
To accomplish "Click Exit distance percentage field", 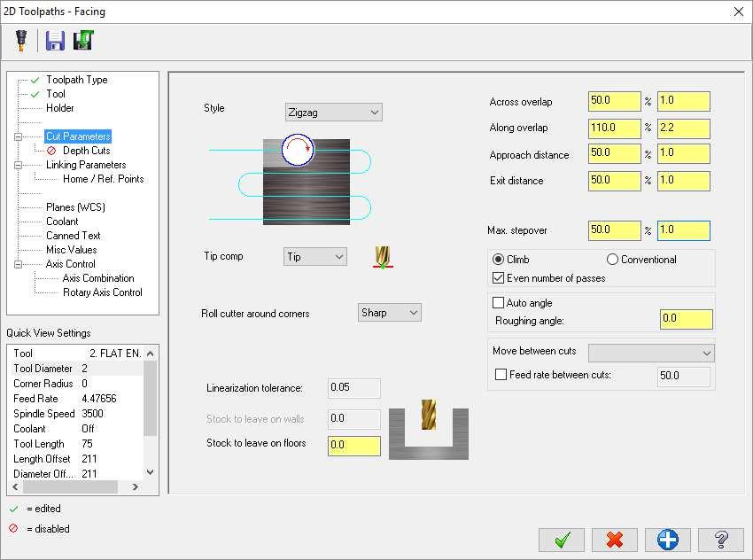I will click(x=614, y=181).
